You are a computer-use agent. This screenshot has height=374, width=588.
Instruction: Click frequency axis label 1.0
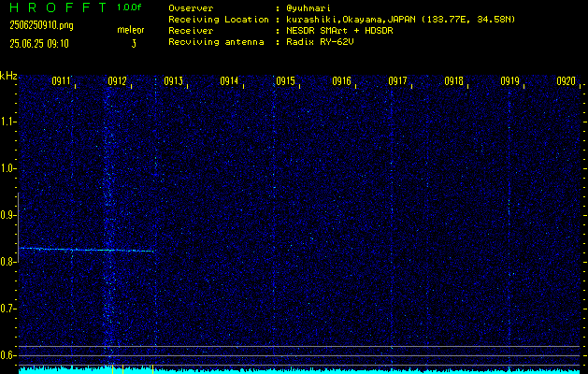point(7,168)
